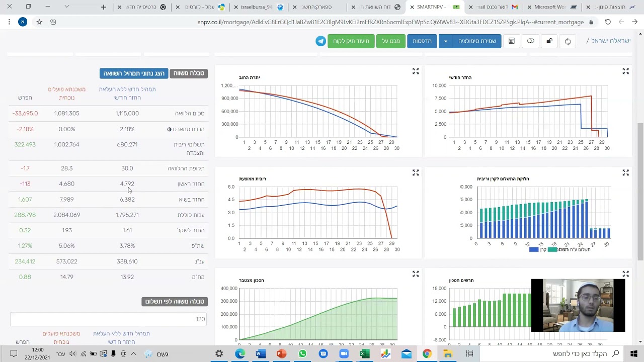644x362 pixels.
Task: Expand the ריבית ממוצעת chart fullscreen
Action: click(416, 172)
